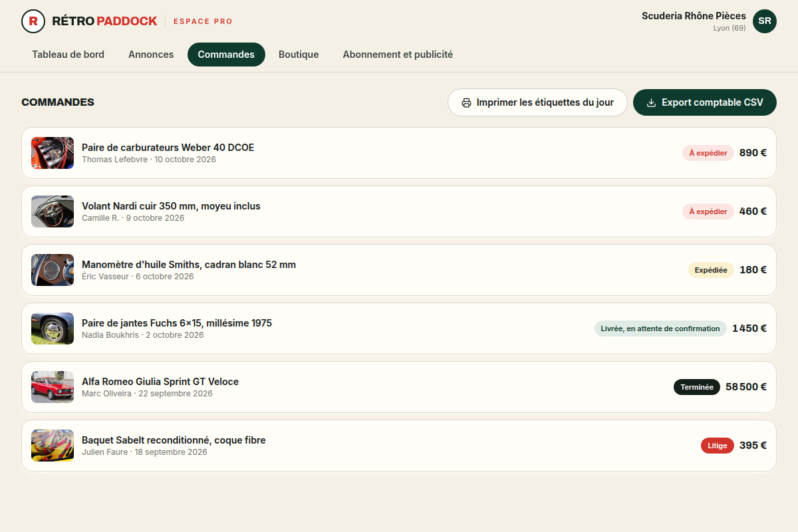Click the RÉTRO PADDOCK wordmark
Image resolution: width=798 pixels, height=532 pixels.
104,21
